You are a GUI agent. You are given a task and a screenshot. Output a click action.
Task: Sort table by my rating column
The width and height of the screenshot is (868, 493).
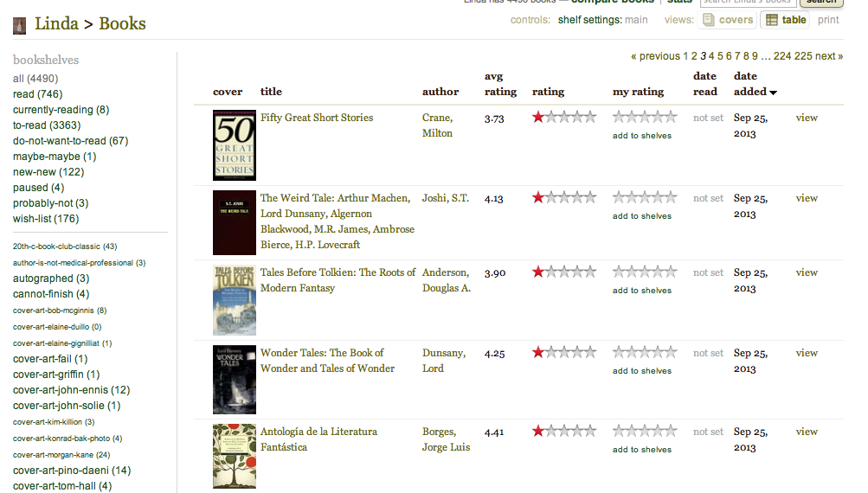coord(639,92)
